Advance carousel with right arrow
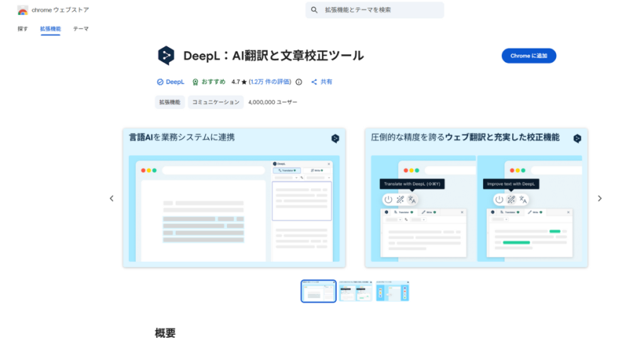 click(x=599, y=199)
